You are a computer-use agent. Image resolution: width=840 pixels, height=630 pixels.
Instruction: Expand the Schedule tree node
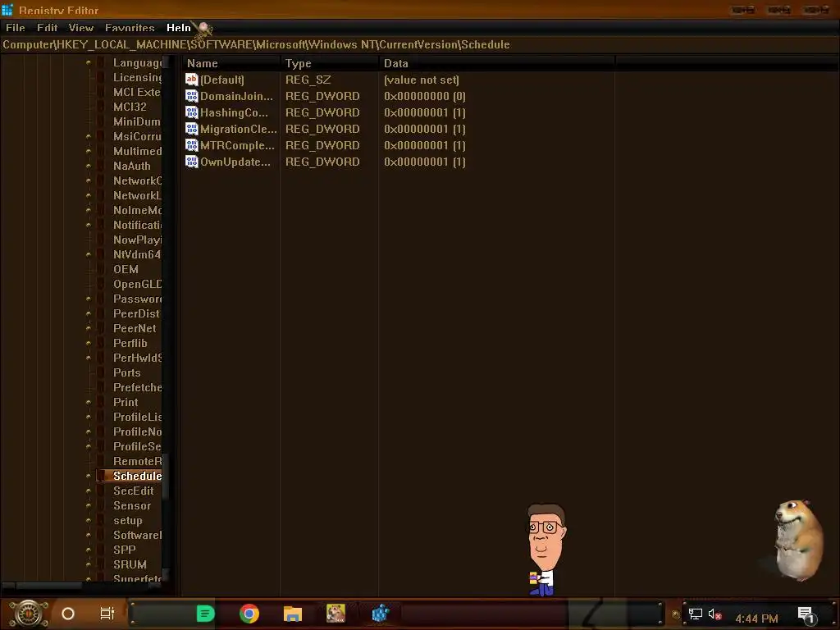(x=89, y=476)
